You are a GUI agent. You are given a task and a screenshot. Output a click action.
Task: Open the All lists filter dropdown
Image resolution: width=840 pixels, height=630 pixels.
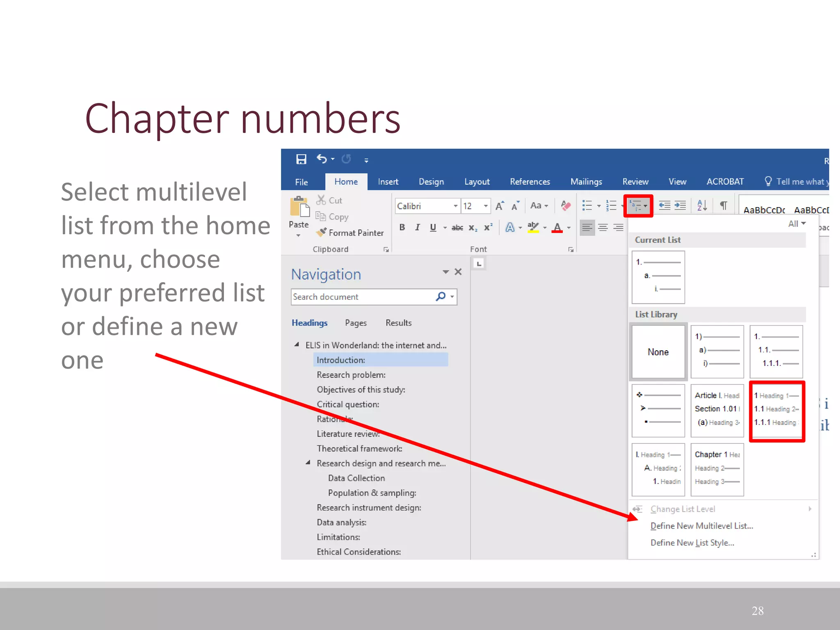(797, 224)
